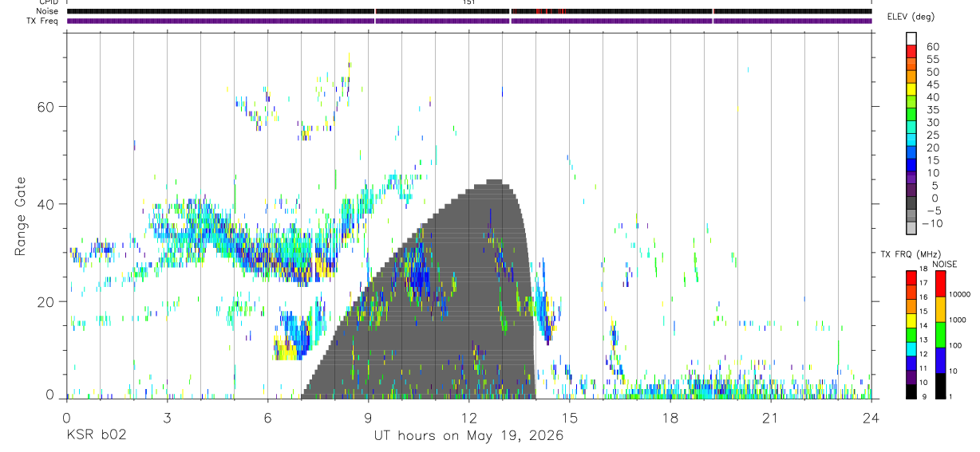Click the x-axis tick label '12'
Image resolution: width=980 pixels, height=452 pixels.
pyautogui.click(x=468, y=418)
